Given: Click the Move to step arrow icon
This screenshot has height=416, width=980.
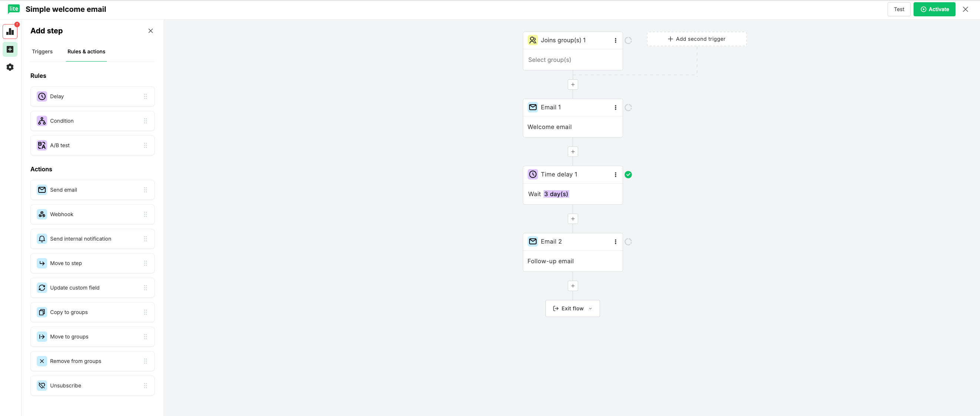Looking at the screenshot, I should click(42, 263).
